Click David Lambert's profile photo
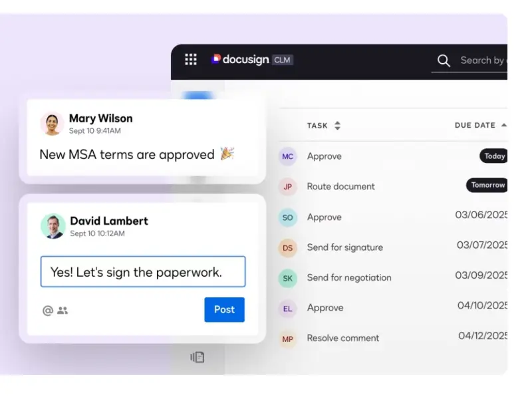The image size is (532, 399). [x=53, y=226]
